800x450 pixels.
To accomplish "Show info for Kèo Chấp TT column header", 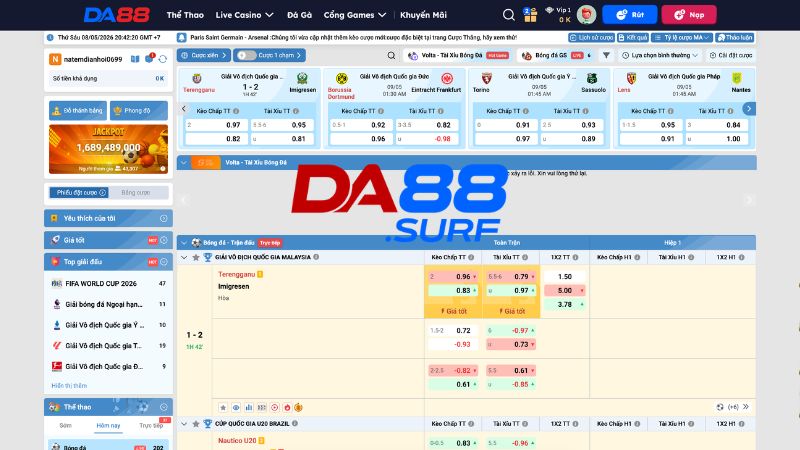I will pos(471,257).
